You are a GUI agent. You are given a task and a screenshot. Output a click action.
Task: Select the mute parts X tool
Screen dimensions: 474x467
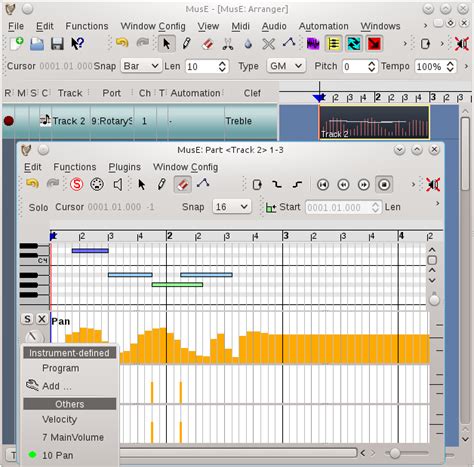268,44
